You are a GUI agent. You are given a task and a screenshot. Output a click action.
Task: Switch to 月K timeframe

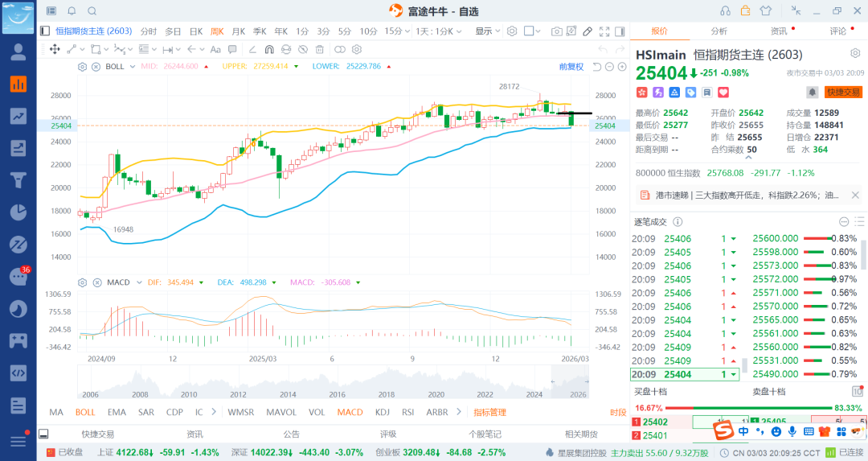pos(238,31)
